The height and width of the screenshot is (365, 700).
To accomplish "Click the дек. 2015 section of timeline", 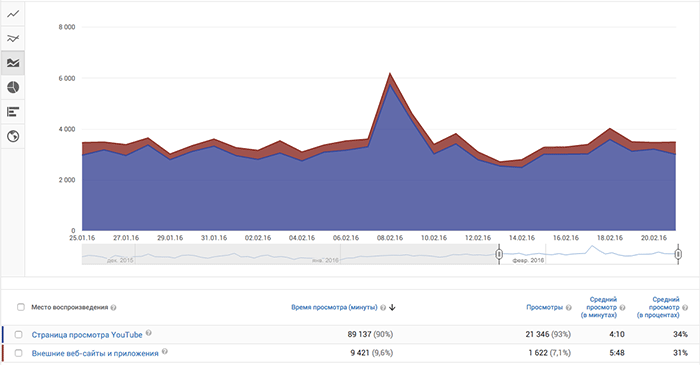I will 120,260.
